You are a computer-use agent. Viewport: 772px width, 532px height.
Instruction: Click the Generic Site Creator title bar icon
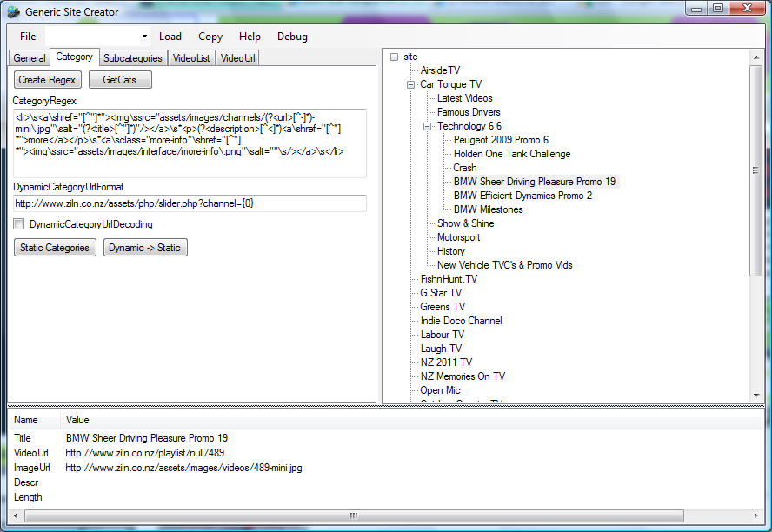pyautogui.click(x=13, y=12)
